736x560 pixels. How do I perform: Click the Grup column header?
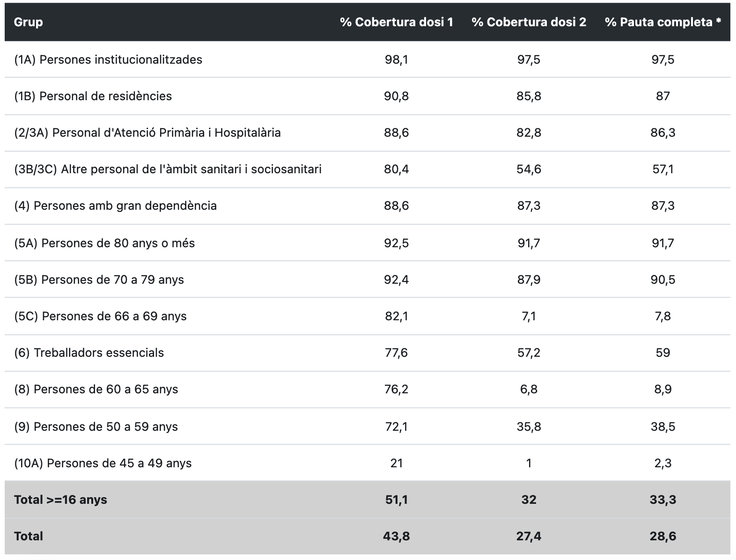pos(28,22)
